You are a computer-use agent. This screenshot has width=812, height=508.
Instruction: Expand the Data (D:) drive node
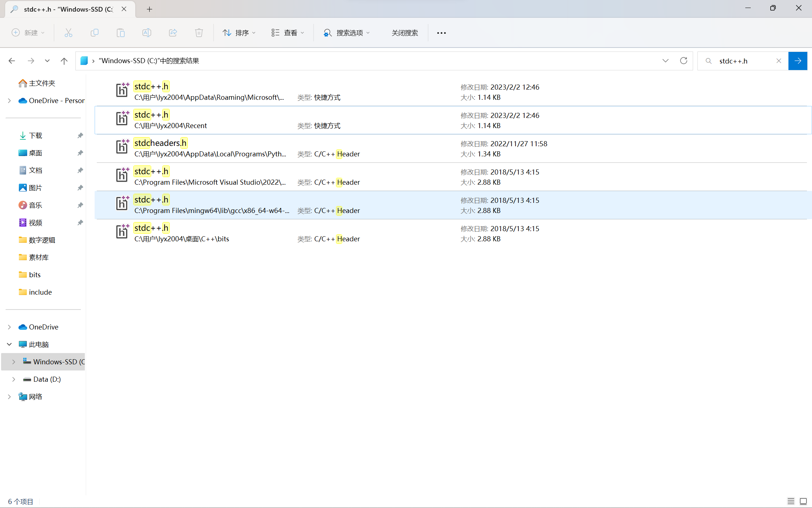[14, 379]
